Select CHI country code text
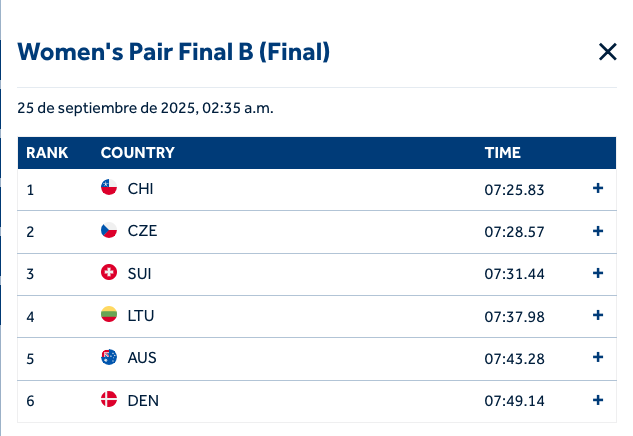This screenshot has width=633, height=436. (x=141, y=189)
